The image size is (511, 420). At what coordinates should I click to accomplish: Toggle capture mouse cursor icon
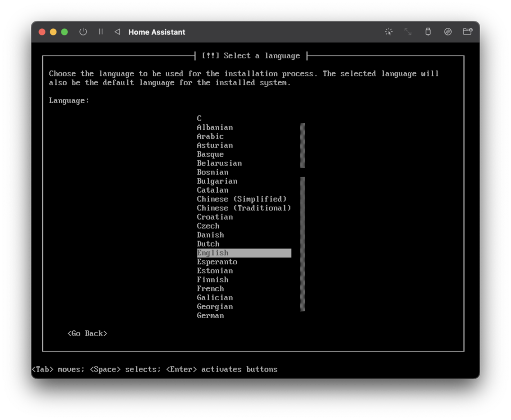[388, 31]
